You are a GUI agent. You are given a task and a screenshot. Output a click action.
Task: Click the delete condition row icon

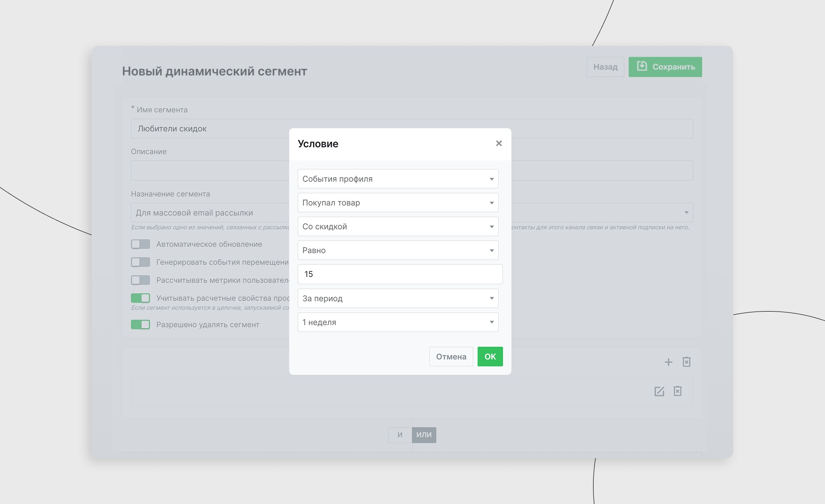coord(677,391)
